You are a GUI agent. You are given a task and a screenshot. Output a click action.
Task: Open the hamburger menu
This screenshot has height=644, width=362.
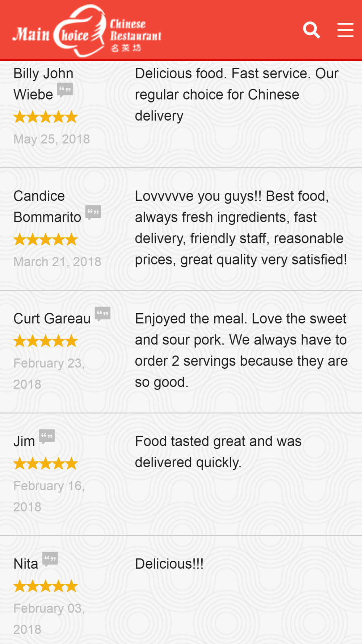[x=345, y=30]
